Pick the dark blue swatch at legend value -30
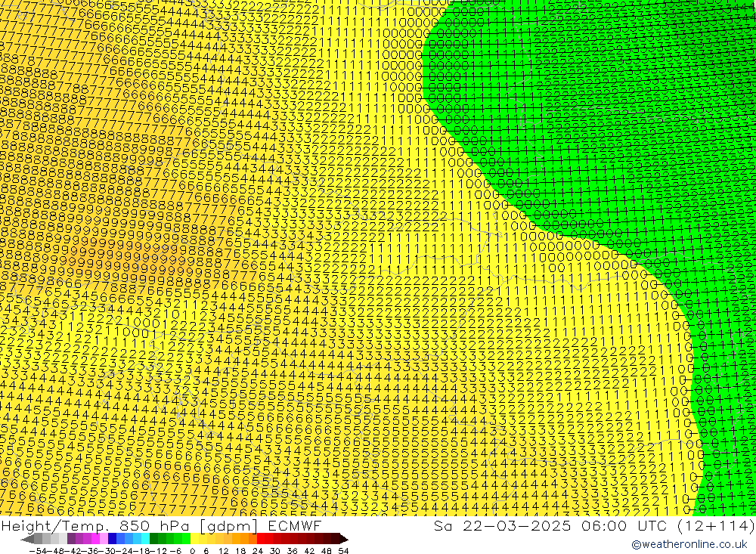The height and width of the screenshot is (554, 756). [x=113, y=539]
